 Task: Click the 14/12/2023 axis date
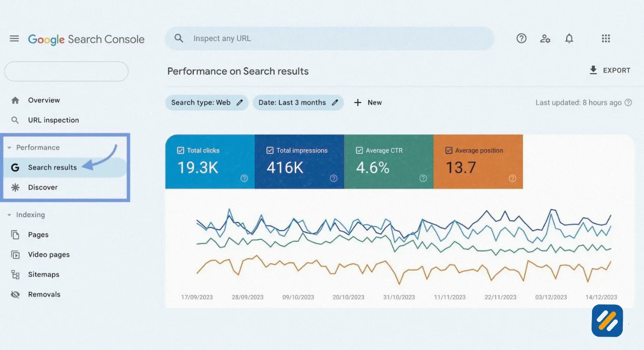coord(601,297)
